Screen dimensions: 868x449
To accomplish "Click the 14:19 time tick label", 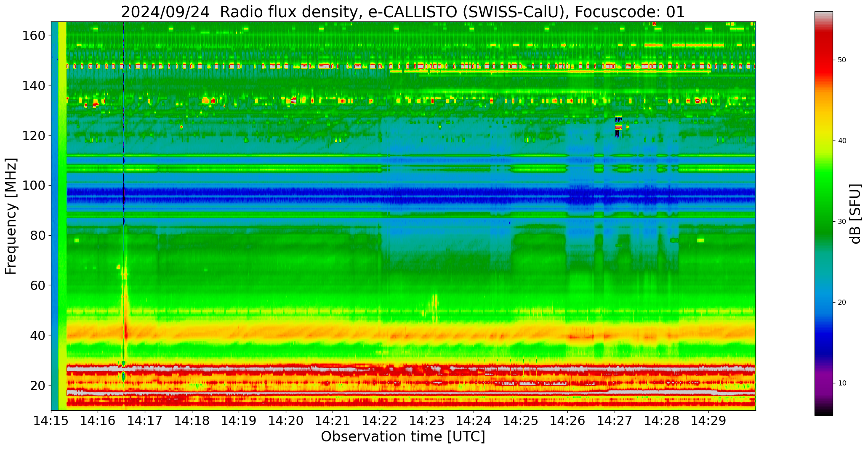I will pos(239,420).
